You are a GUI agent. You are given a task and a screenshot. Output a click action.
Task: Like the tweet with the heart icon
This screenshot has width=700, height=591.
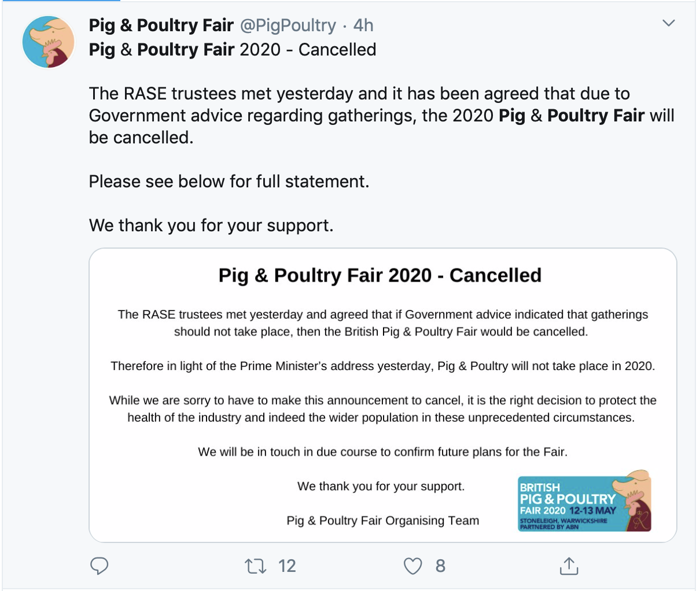[412, 566]
